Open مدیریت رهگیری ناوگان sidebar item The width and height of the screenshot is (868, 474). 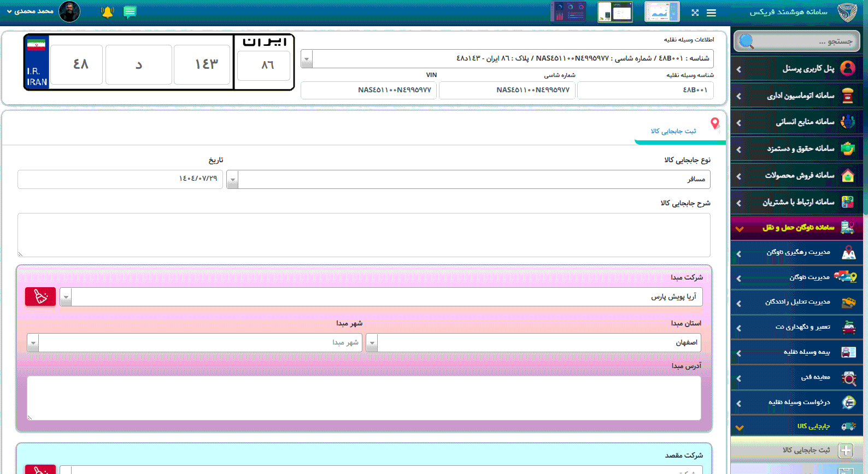[x=797, y=252]
